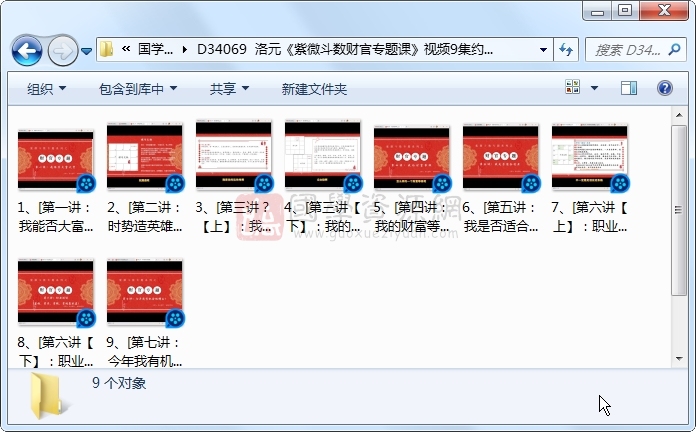Click file name 6、[第五讲：我是否适合...

[501, 217]
